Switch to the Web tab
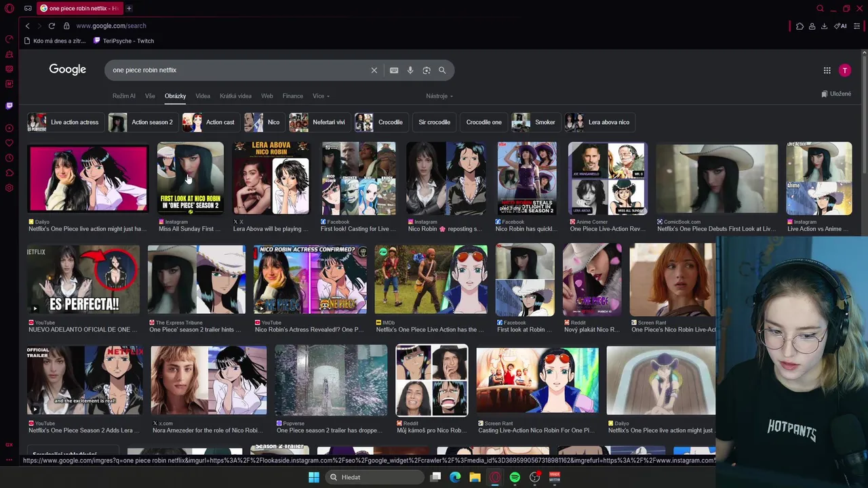Viewport: 868px width, 488px height. (267, 96)
